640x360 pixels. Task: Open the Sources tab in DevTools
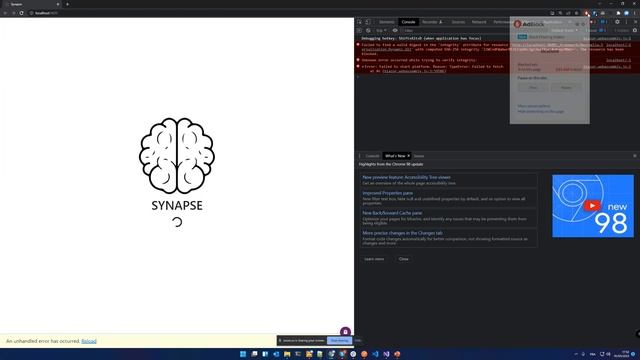coord(458,22)
